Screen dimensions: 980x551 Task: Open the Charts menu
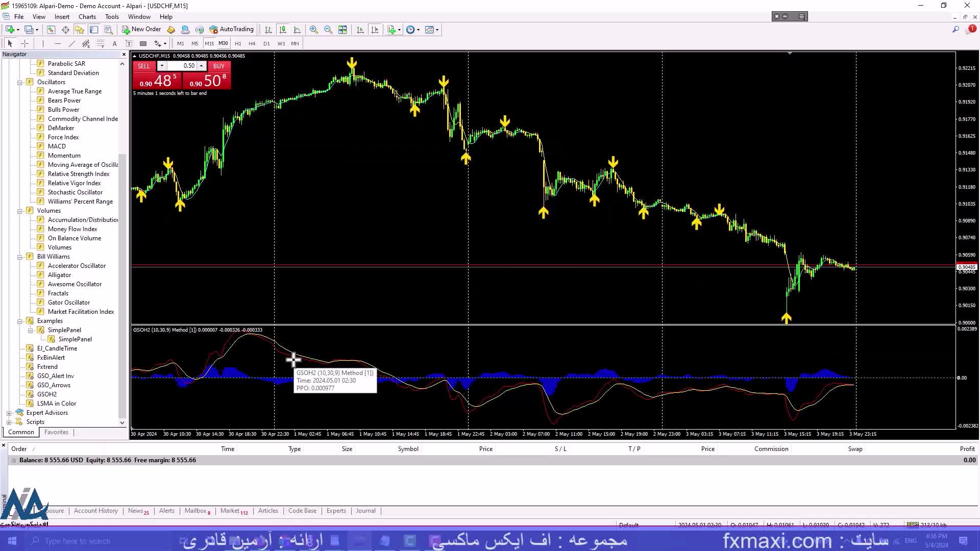pyautogui.click(x=87, y=17)
